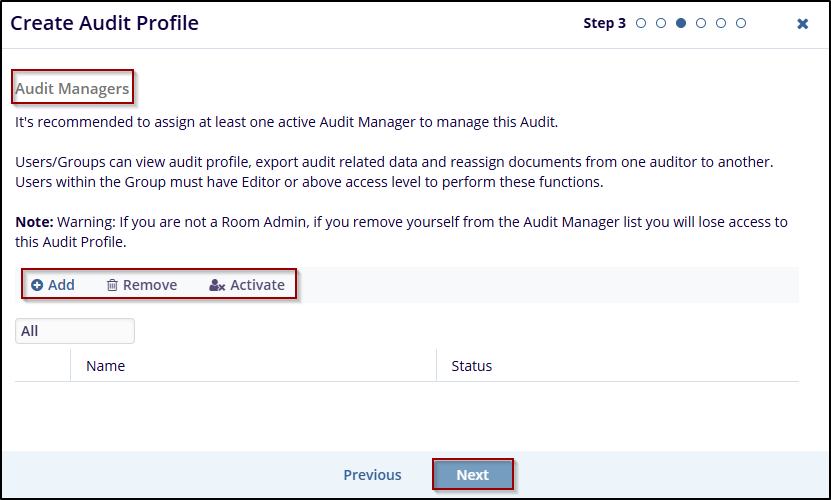This screenshot has width=831, height=500.
Task: Close the Create Audit Profile dialog
Action: [x=802, y=24]
